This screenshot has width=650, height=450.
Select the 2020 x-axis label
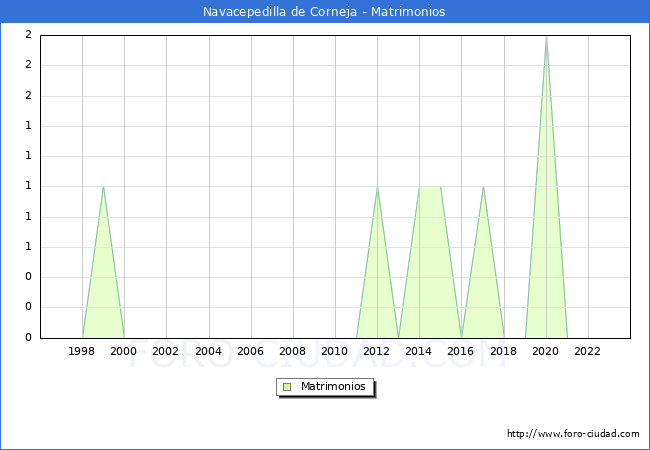click(546, 351)
